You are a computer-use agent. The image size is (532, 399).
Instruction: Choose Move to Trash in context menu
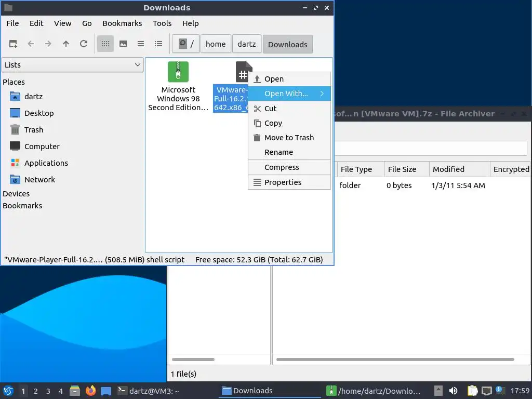[x=289, y=138]
